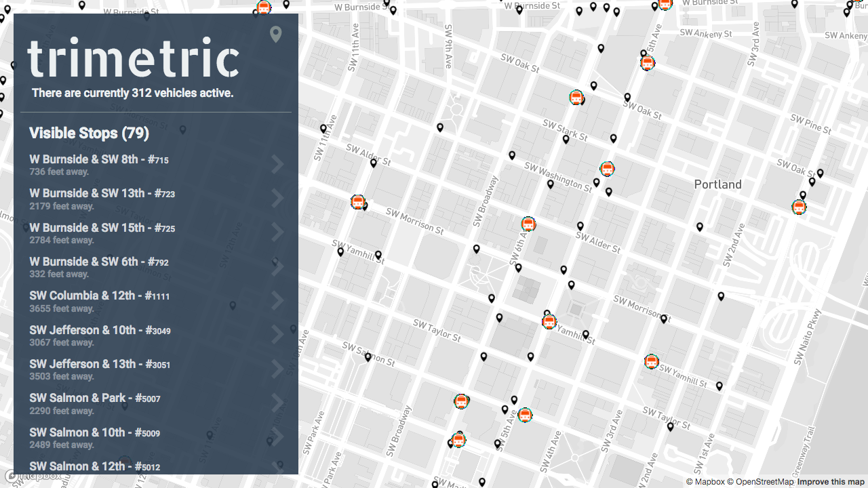
Task: Select the bus icon beside SW Washington St
Action: (x=607, y=169)
